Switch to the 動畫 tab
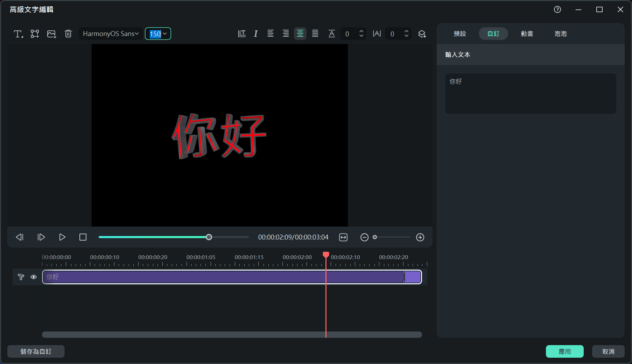The image size is (632, 364). 527,34
